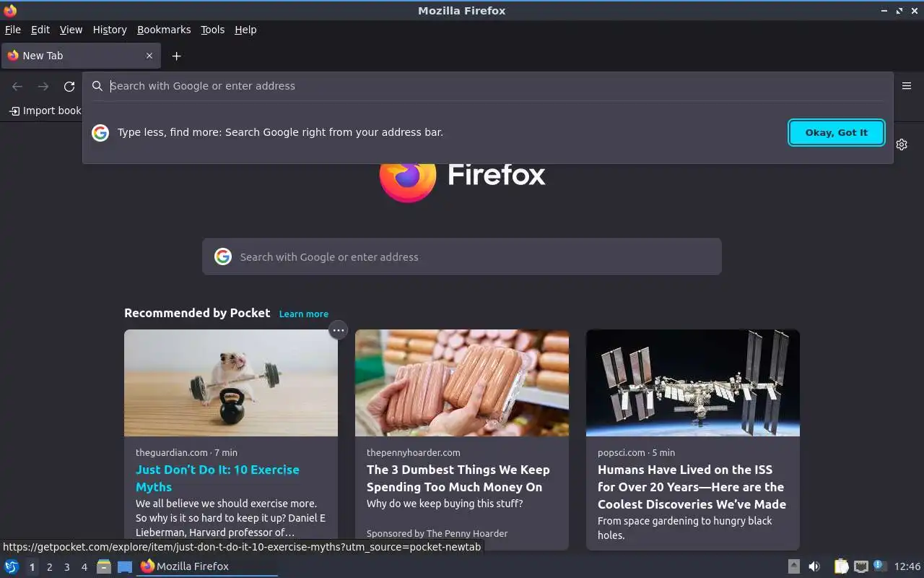
Task: Click the clipboard notes tray icon
Action: 841,566
